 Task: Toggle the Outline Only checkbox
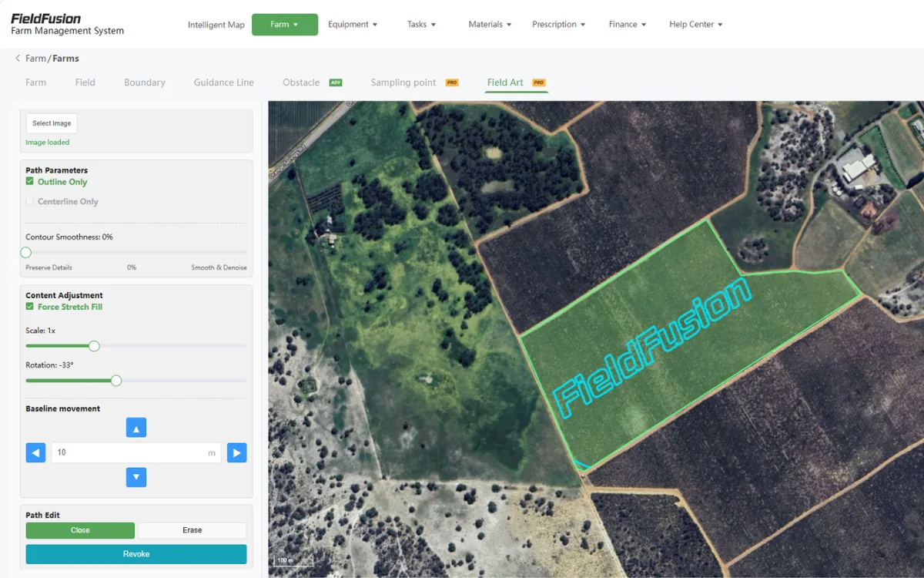coord(30,182)
